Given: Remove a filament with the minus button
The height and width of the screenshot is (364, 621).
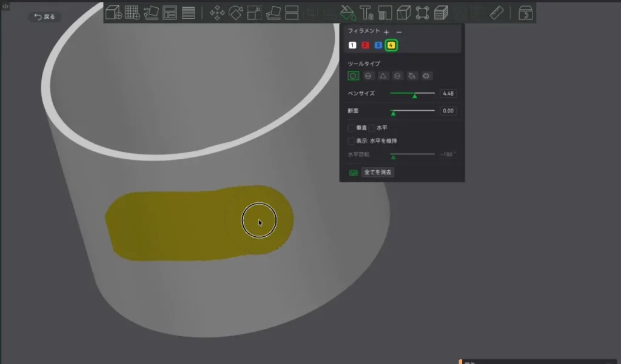Looking at the screenshot, I should [x=399, y=31].
